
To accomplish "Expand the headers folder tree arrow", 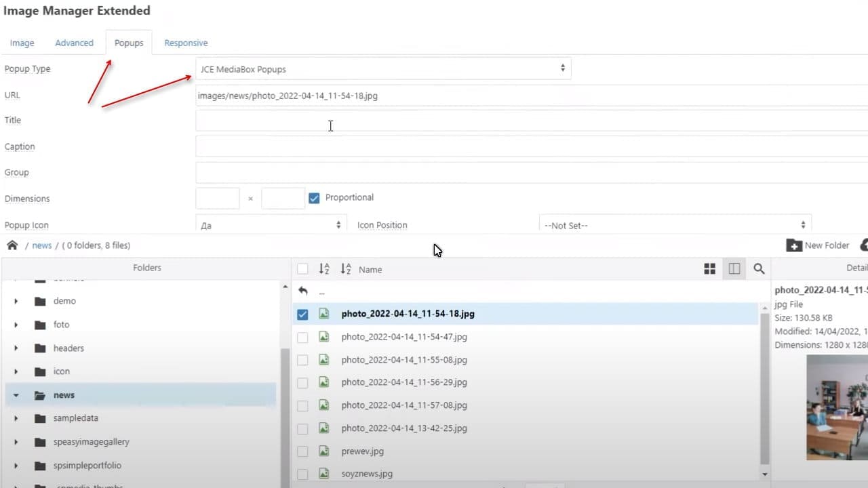I will (x=16, y=348).
